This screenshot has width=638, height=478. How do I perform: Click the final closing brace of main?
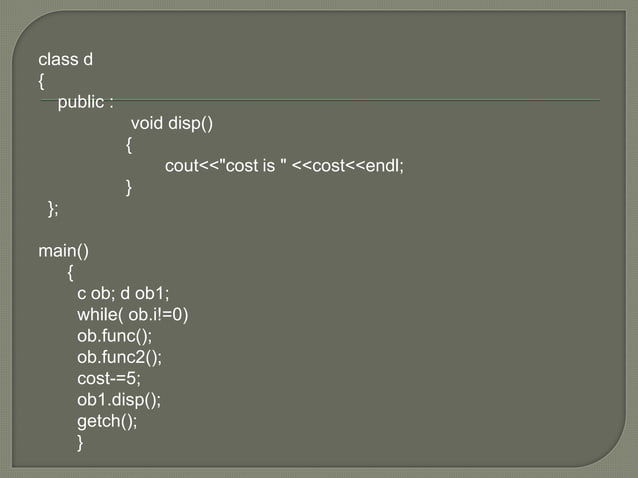point(81,443)
